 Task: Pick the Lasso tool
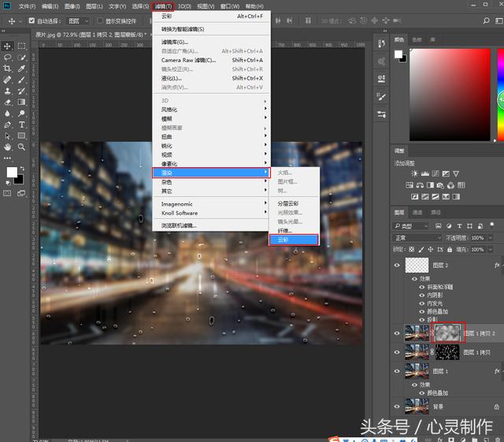(7, 58)
